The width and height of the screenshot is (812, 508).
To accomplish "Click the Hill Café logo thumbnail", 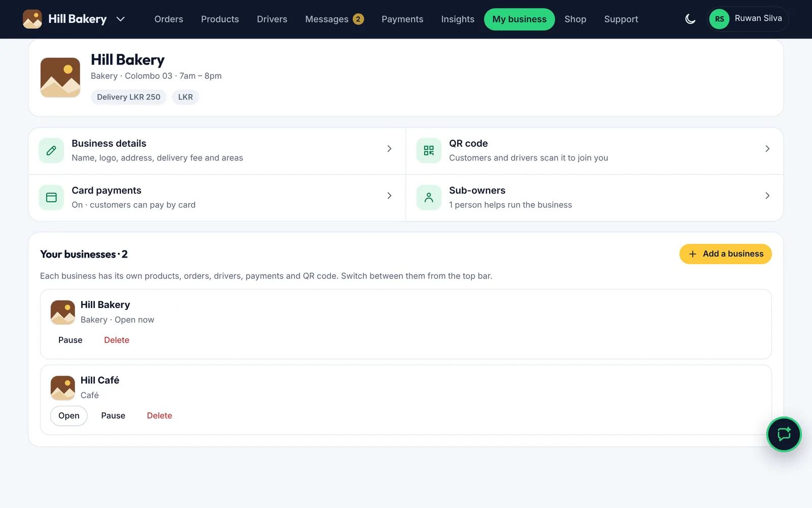I will 63,388.
